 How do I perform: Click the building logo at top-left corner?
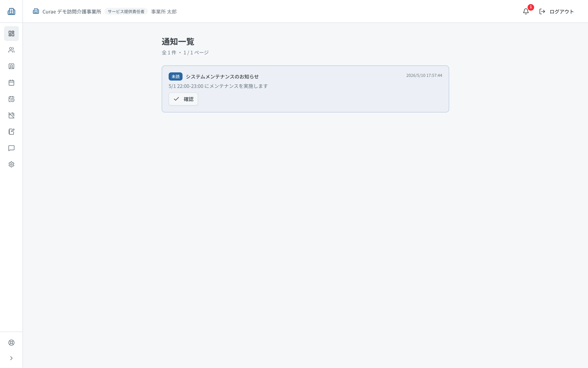coord(11,11)
